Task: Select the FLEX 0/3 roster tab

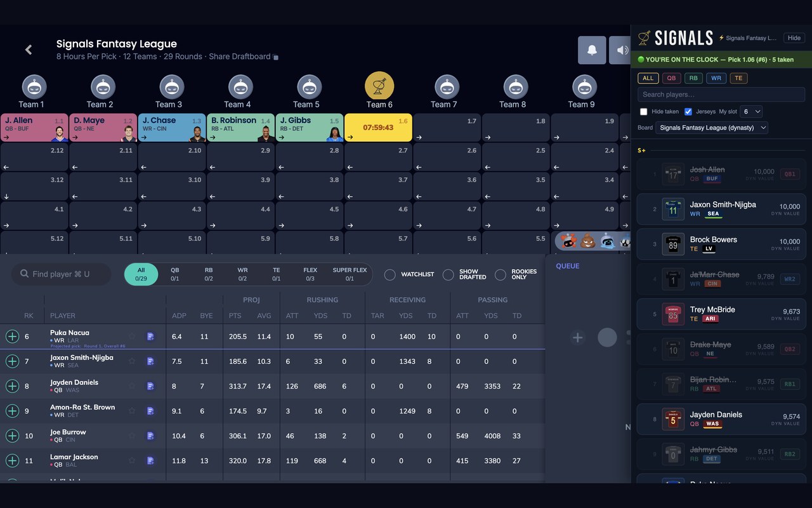Action: 310,274
